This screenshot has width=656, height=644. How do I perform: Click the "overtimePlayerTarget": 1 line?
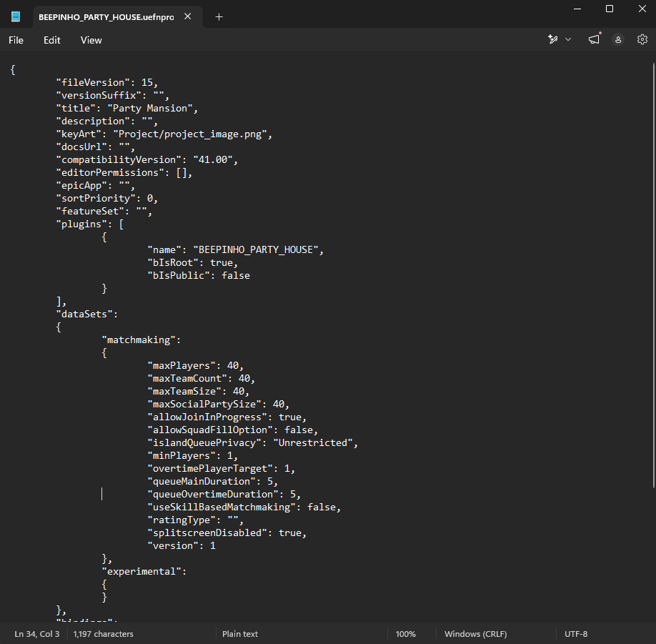point(222,469)
